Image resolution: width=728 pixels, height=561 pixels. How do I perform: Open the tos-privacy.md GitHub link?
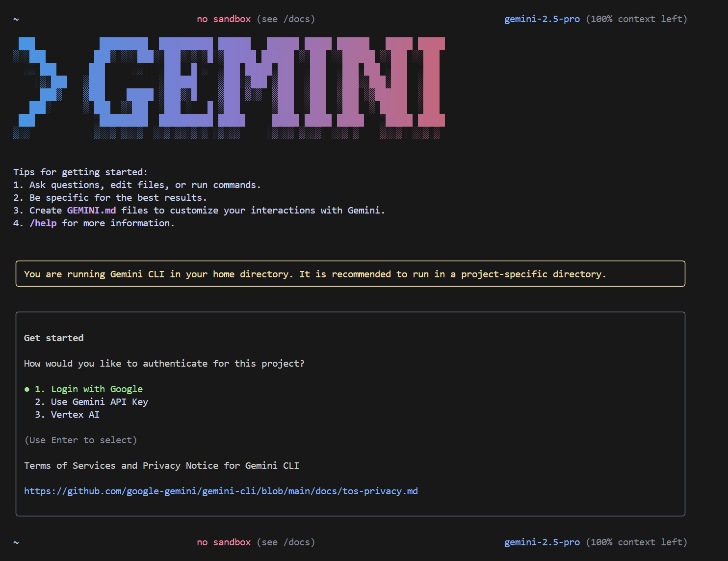point(221,491)
